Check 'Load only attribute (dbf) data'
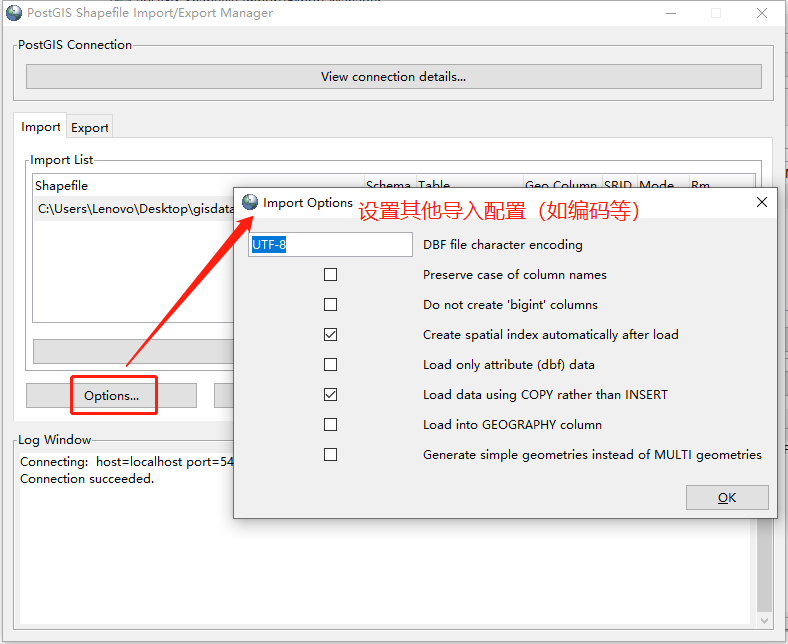The height and width of the screenshot is (644, 788). point(331,364)
